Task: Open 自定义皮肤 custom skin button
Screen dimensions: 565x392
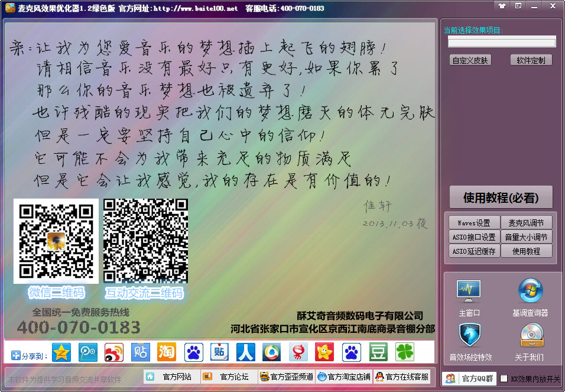Action: click(470, 60)
